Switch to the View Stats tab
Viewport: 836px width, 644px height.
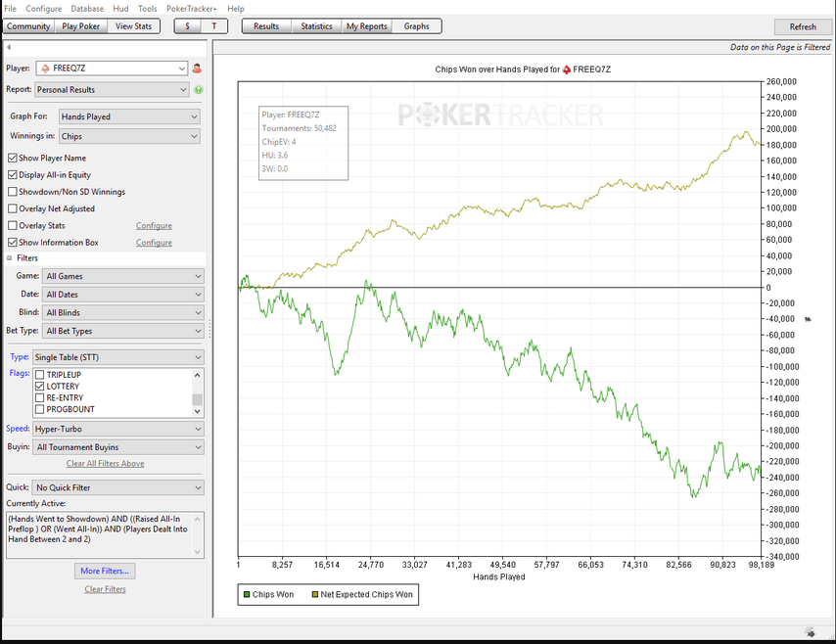point(133,26)
